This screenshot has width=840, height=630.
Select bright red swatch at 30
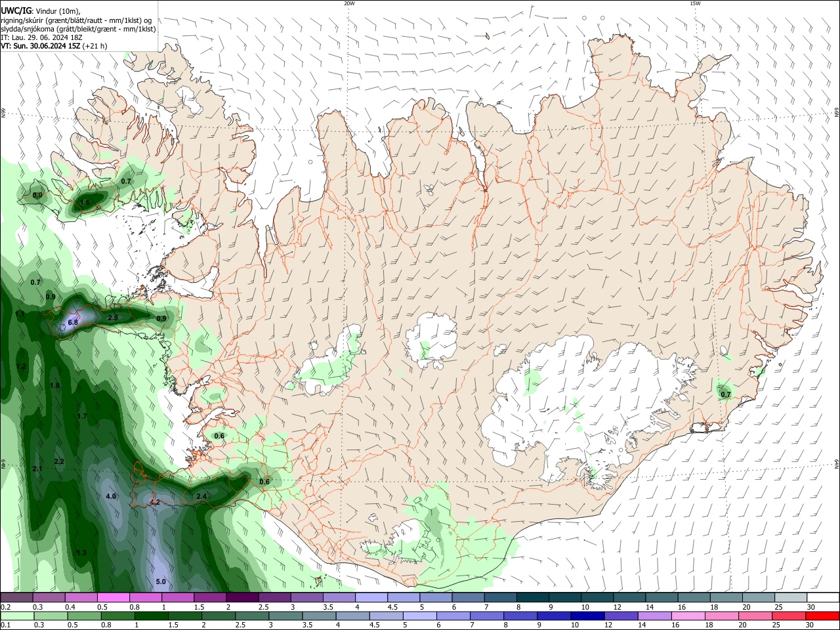822,616
